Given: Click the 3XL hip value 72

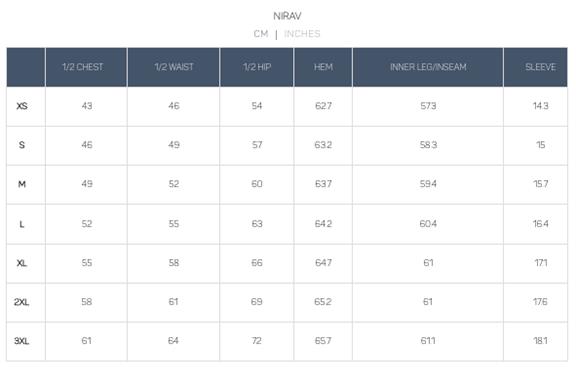Looking at the screenshot, I should 257,341.
